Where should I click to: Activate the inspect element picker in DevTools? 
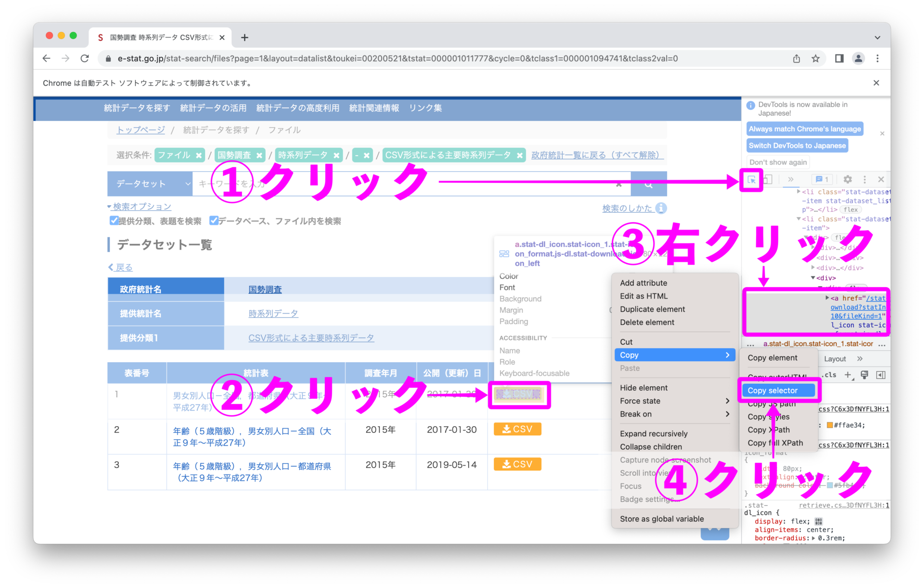pos(751,179)
